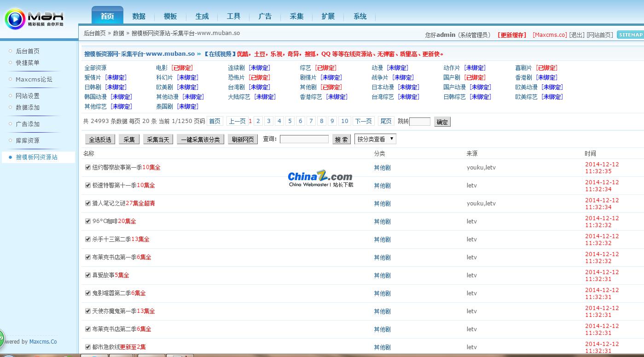Click the 全部资源 category link

coord(95,68)
